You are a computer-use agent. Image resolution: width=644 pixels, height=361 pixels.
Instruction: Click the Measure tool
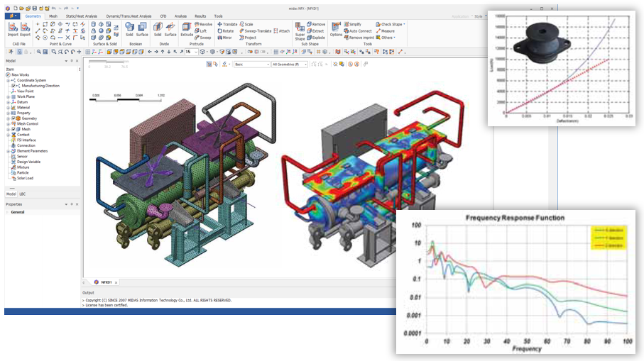(x=386, y=30)
